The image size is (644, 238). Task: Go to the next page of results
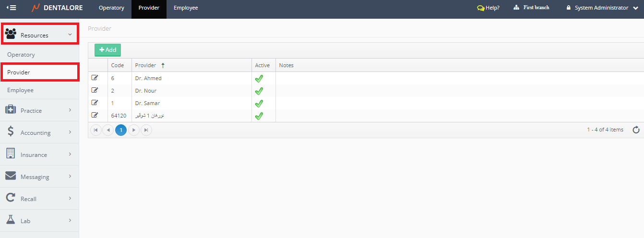tap(134, 130)
